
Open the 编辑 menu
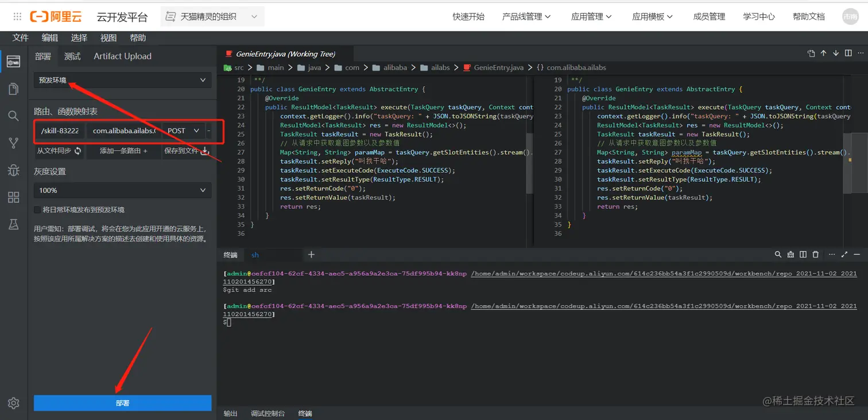(x=50, y=38)
